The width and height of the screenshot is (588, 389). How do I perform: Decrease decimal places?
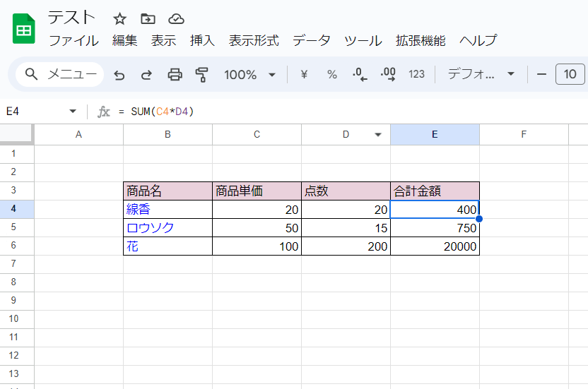pos(360,74)
